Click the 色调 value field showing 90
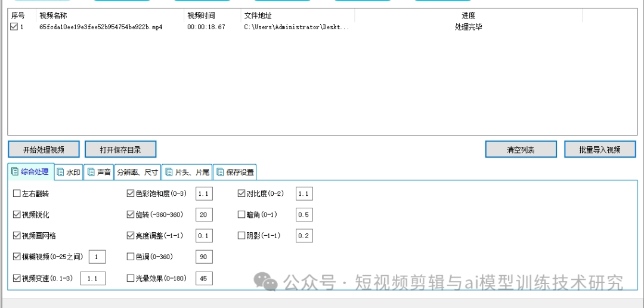Image resolution: width=644 pixels, height=308 pixels. coord(204,257)
